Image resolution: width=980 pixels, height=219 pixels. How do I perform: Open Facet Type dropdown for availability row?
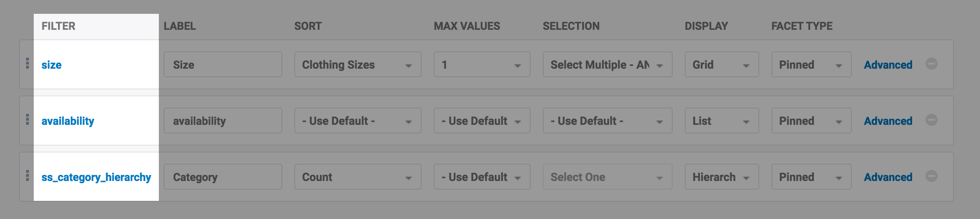(811, 121)
